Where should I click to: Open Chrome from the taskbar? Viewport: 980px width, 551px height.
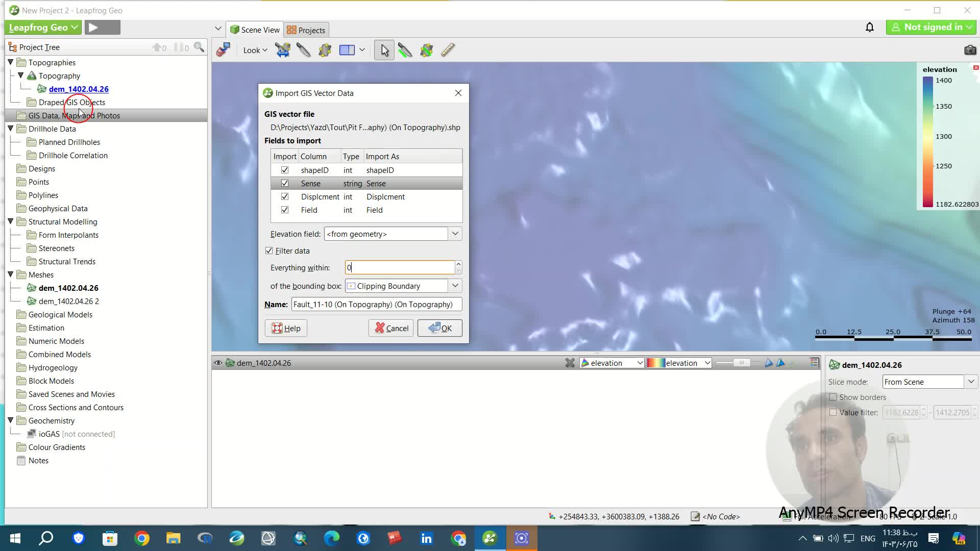tap(142, 538)
